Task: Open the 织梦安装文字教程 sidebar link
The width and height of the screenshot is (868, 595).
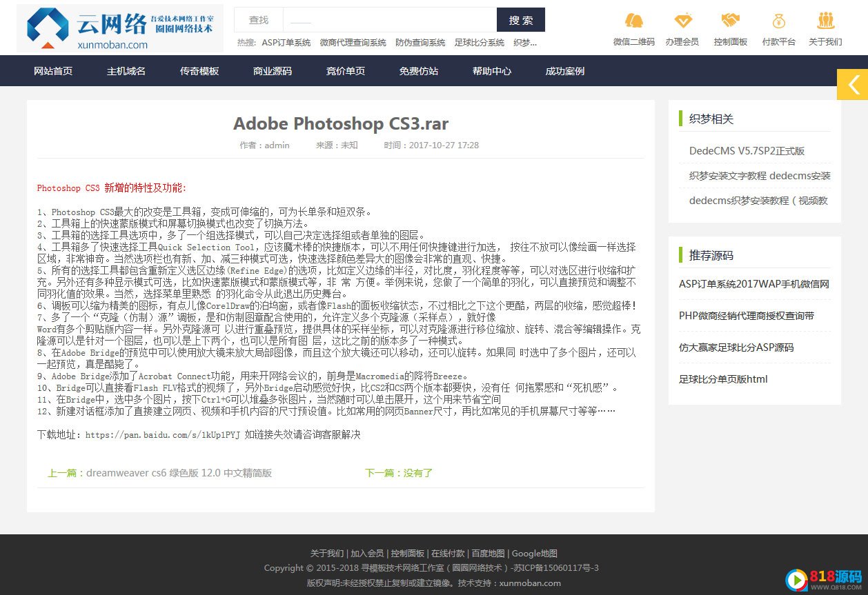Action: (760, 176)
